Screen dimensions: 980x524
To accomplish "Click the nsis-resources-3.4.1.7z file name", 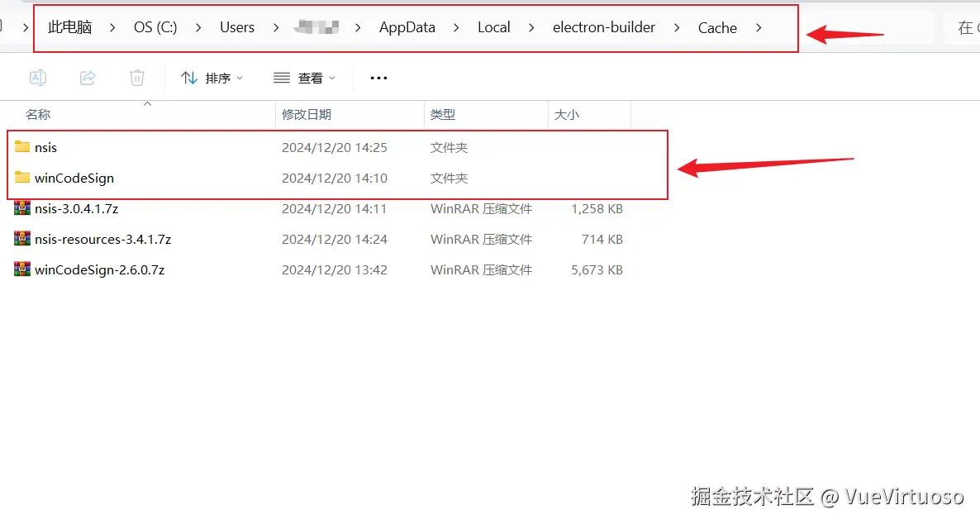I will coord(102,240).
